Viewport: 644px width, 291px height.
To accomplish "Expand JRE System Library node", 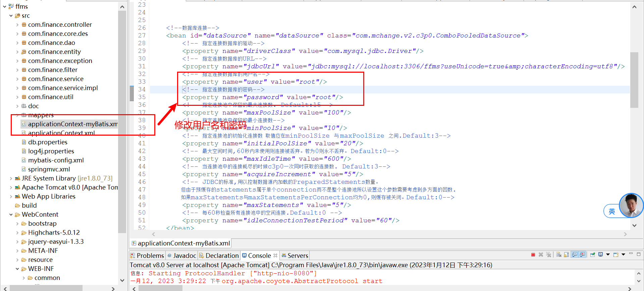I will click(x=11, y=178).
